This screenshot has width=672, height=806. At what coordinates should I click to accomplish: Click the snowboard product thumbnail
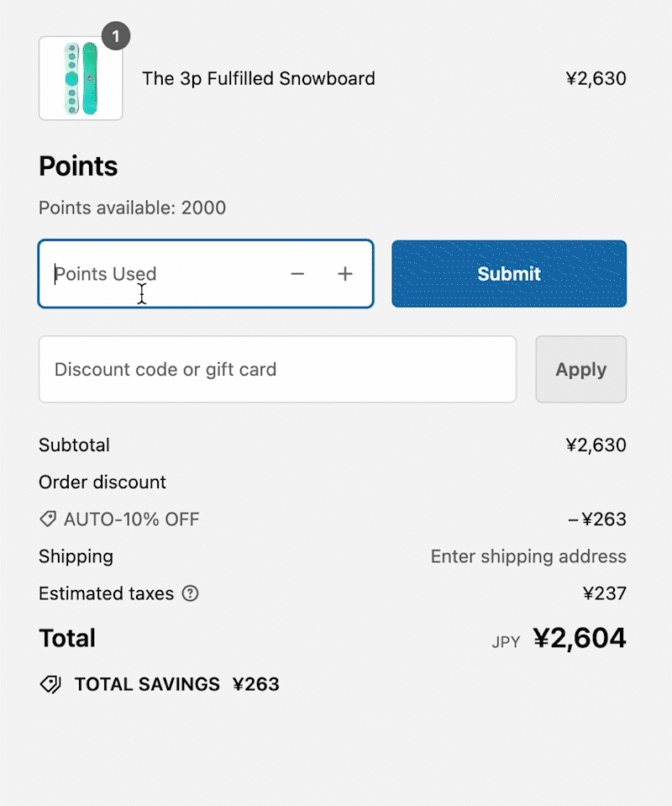[x=81, y=79]
